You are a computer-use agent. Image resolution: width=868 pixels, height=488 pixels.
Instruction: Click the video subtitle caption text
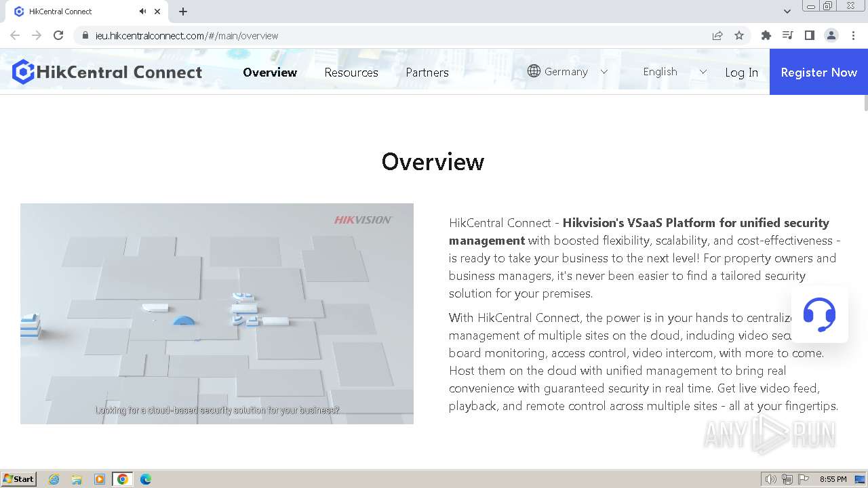click(x=217, y=410)
